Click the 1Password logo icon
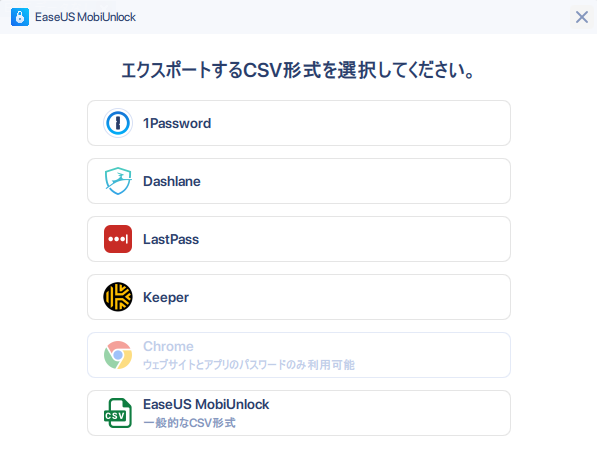Screen dimensions: 597x461 point(118,123)
